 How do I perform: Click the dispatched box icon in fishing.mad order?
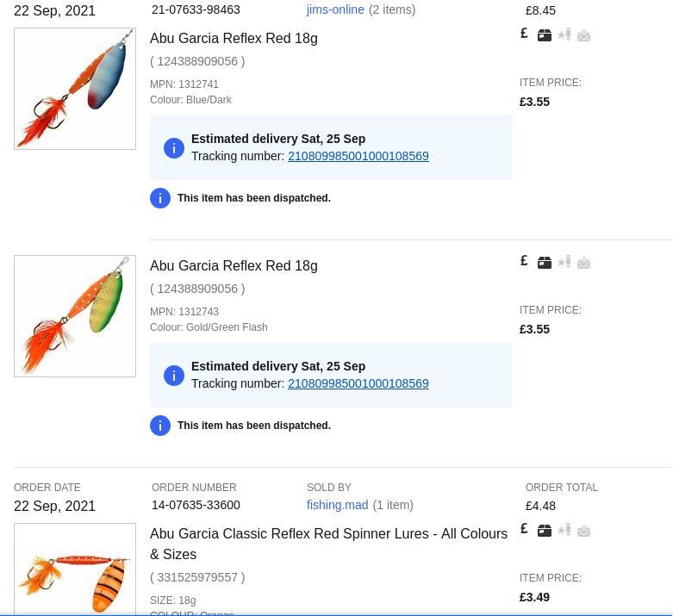pos(545,531)
